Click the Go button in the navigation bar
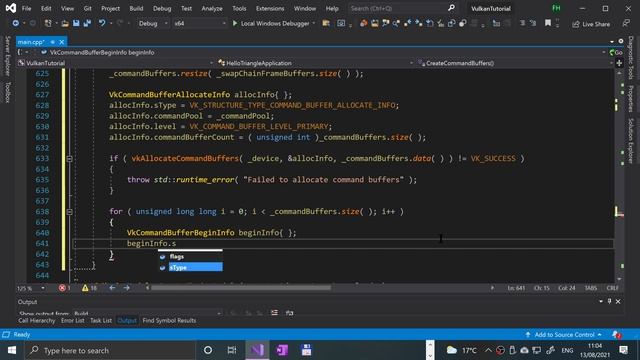The height and width of the screenshot is (360, 640). point(616,52)
